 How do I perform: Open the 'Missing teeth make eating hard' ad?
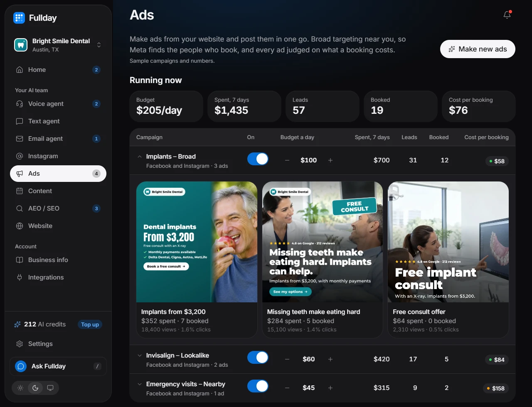(x=323, y=260)
